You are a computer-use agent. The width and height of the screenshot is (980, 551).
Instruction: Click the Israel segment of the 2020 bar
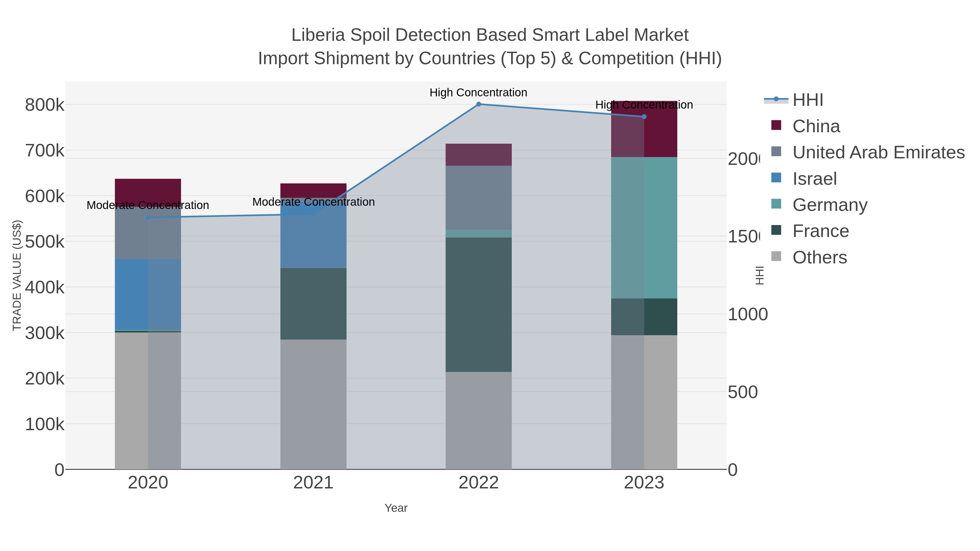coord(148,295)
